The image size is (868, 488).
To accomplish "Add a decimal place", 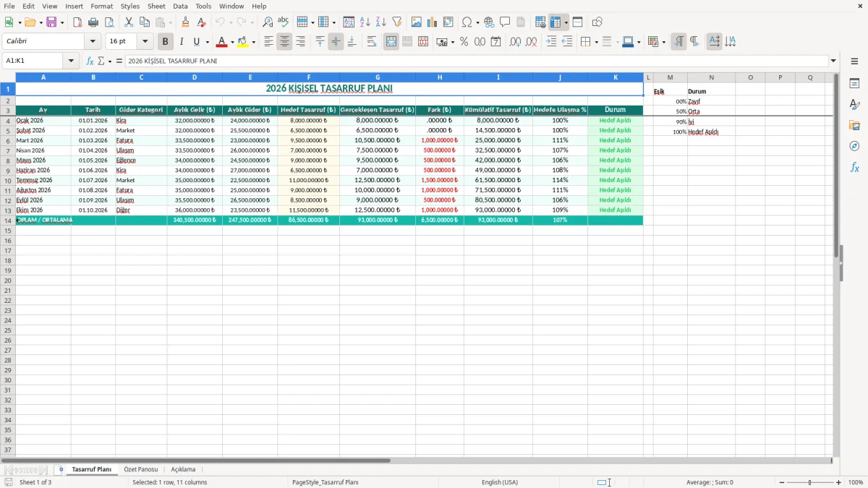I will (x=515, y=42).
